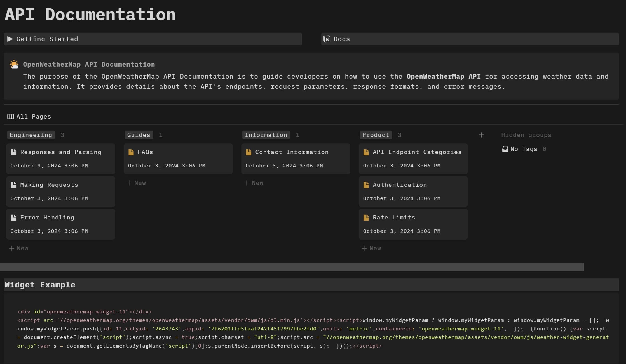Screen dimensions: 626x364
Task: Click inside the widget code block
Action: click(311, 328)
